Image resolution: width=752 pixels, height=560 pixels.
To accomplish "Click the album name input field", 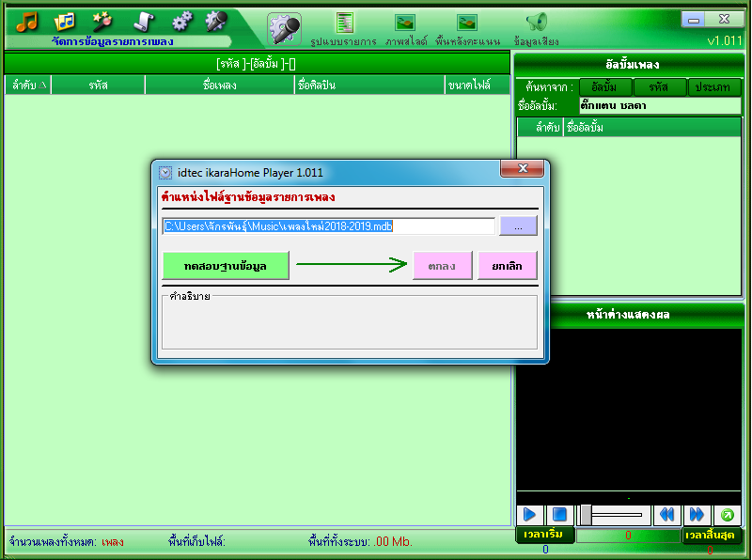I will [x=660, y=105].
